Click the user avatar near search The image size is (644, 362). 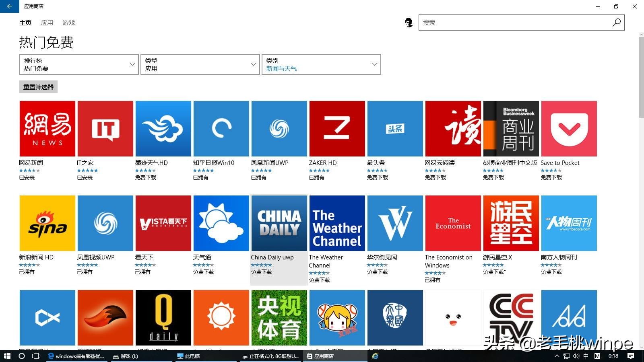point(409,23)
